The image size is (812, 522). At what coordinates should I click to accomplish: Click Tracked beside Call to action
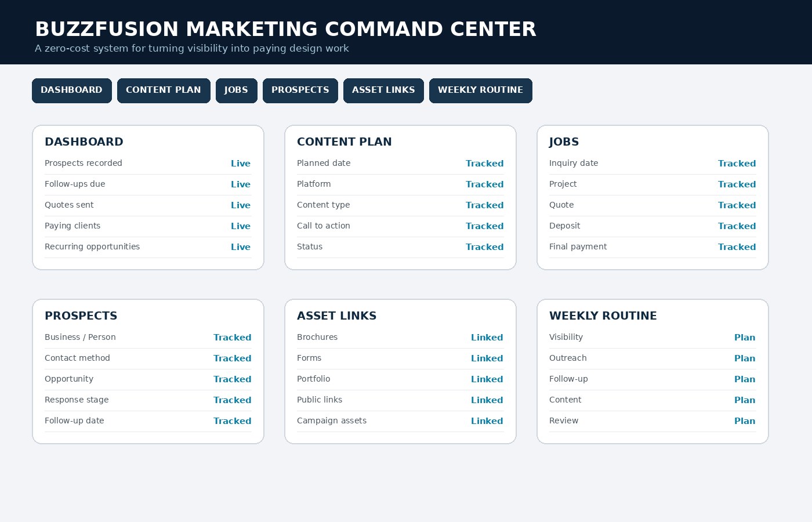(x=485, y=226)
